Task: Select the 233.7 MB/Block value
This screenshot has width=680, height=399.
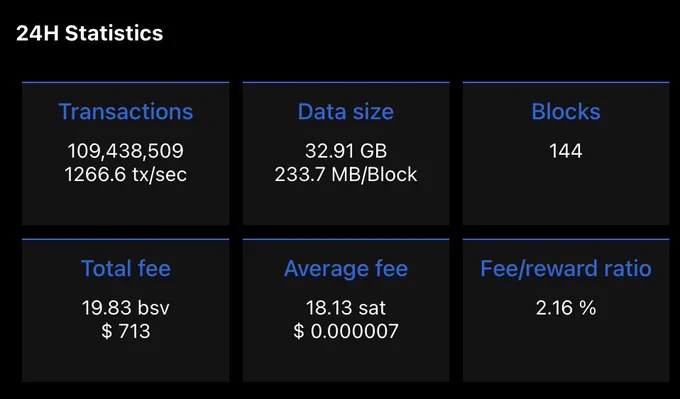Action: coord(346,174)
